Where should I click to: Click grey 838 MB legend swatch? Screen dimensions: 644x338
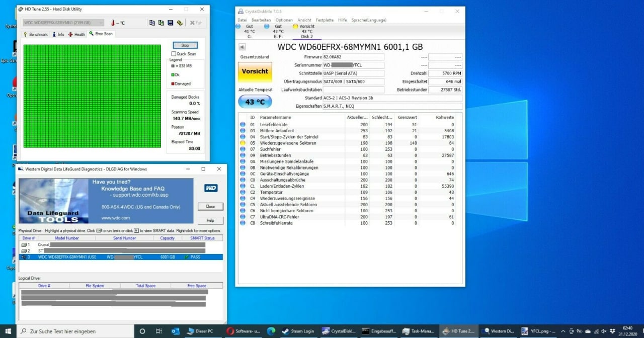[x=173, y=66]
